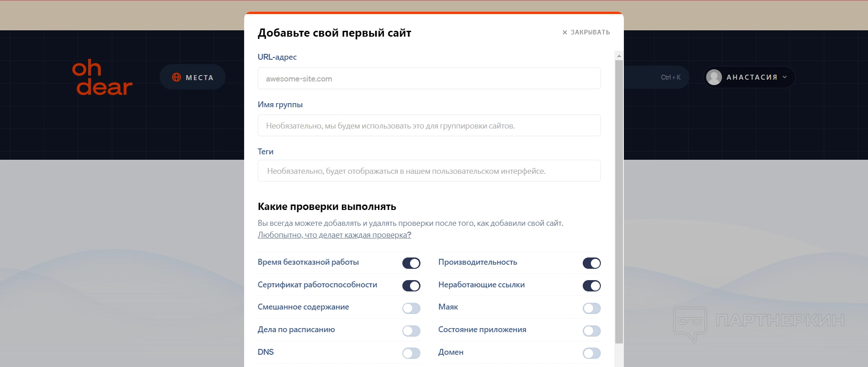Enable the Домен check toggle
This screenshot has height=367, width=868.
(x=591, y=353)
